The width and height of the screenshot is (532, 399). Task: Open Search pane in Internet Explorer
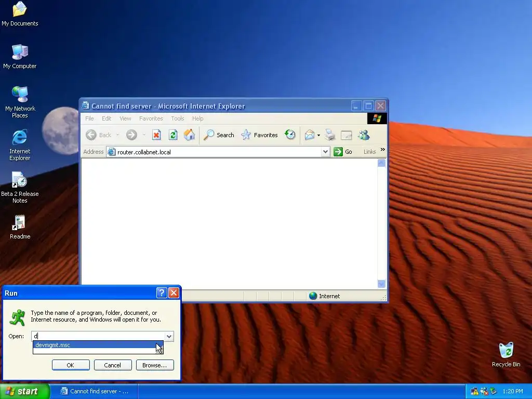click(x=219, y=135)
